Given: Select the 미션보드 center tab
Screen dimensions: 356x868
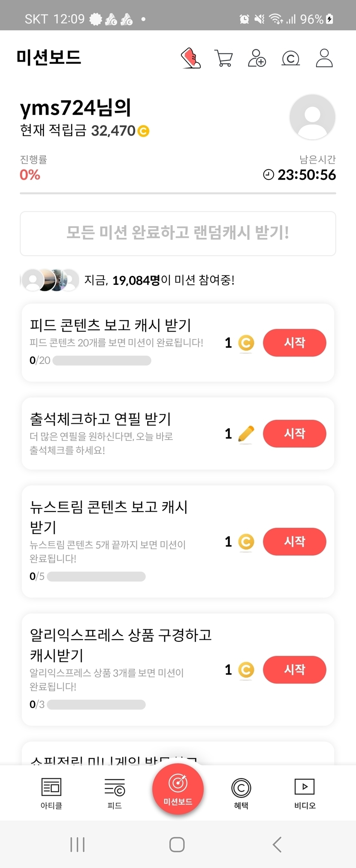Looking at the screenshot, I should [x=178, y=789].
